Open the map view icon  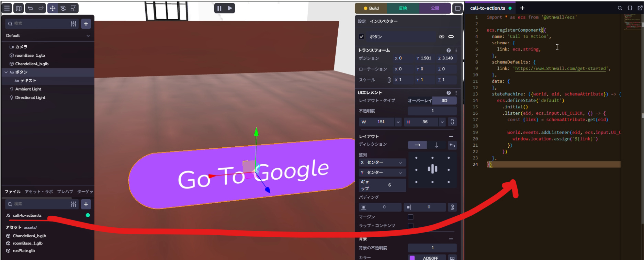(x=19, y=8)
